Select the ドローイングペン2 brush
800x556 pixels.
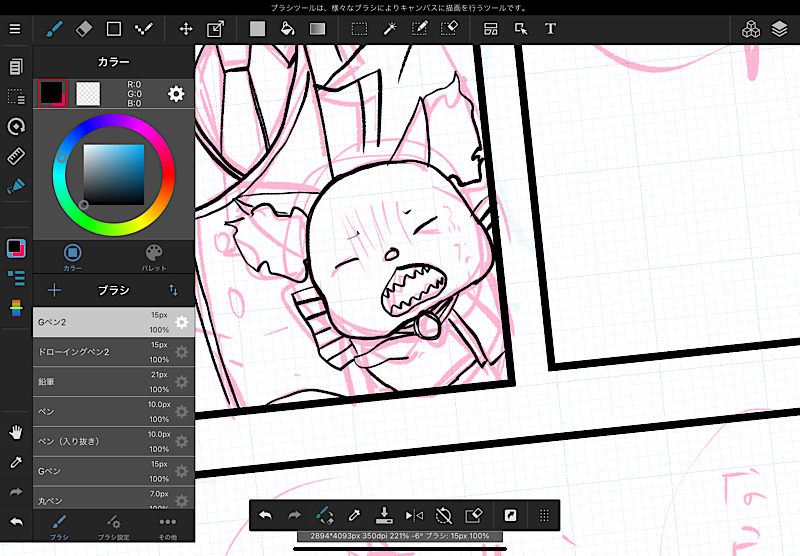(x=113, y=352)
